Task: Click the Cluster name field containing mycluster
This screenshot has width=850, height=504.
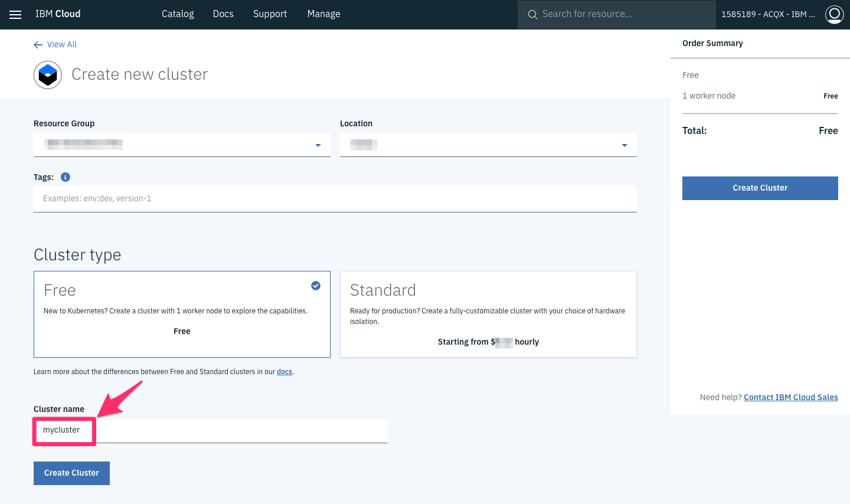Action: coord(211,431)
